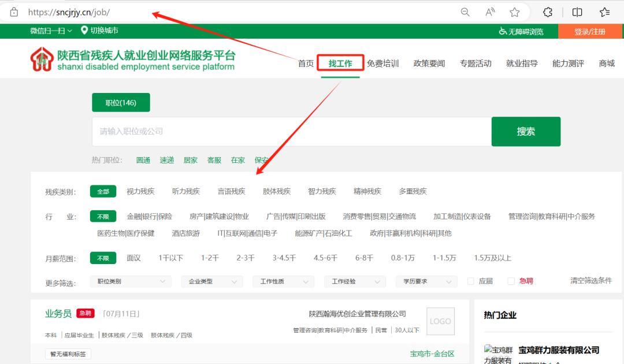The image size is (624, 364).
Task: Click the split screen icon
Action: (577, 12)
